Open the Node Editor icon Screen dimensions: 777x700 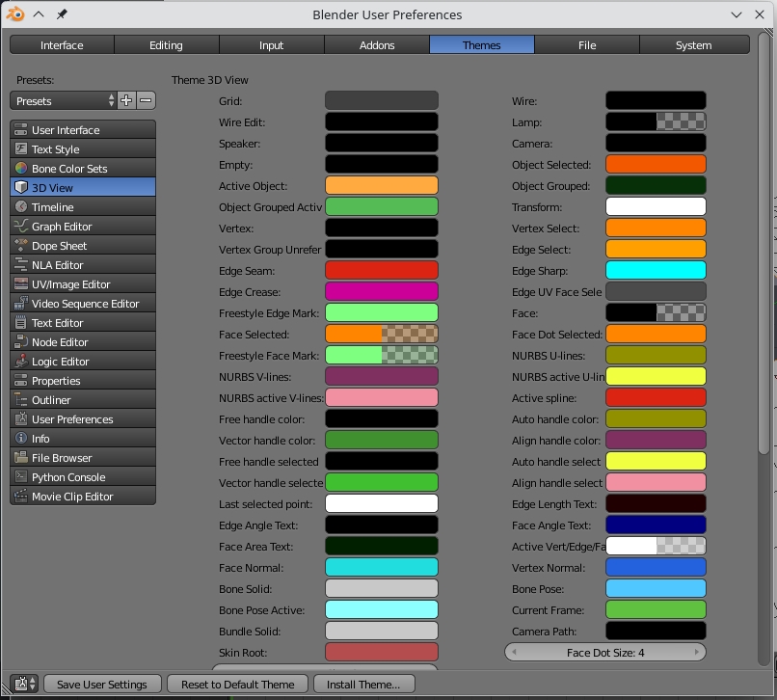coord(21,342)
